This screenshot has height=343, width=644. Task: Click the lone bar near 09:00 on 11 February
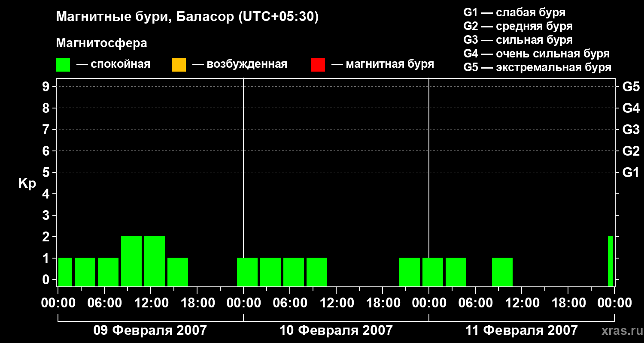(502, 272)
